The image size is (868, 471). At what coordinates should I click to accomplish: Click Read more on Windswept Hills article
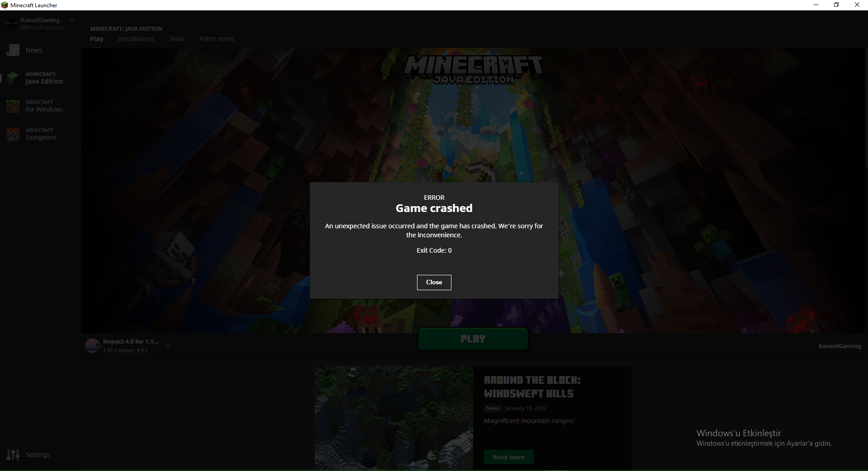click(x=508, y=457)
